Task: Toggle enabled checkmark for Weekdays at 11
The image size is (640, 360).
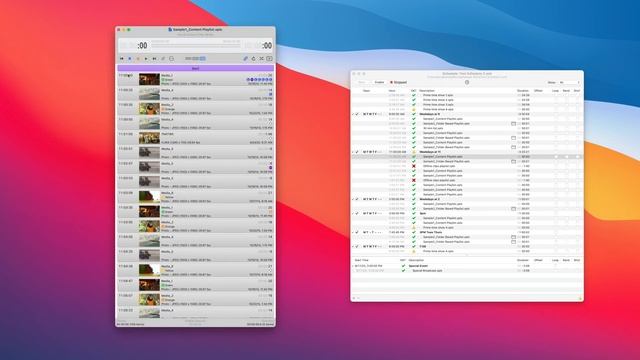Action: 358,152
